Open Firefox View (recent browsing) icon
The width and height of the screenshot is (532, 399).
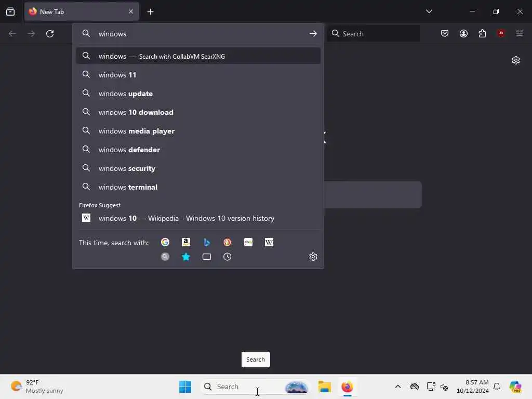(x=10, y=11)
